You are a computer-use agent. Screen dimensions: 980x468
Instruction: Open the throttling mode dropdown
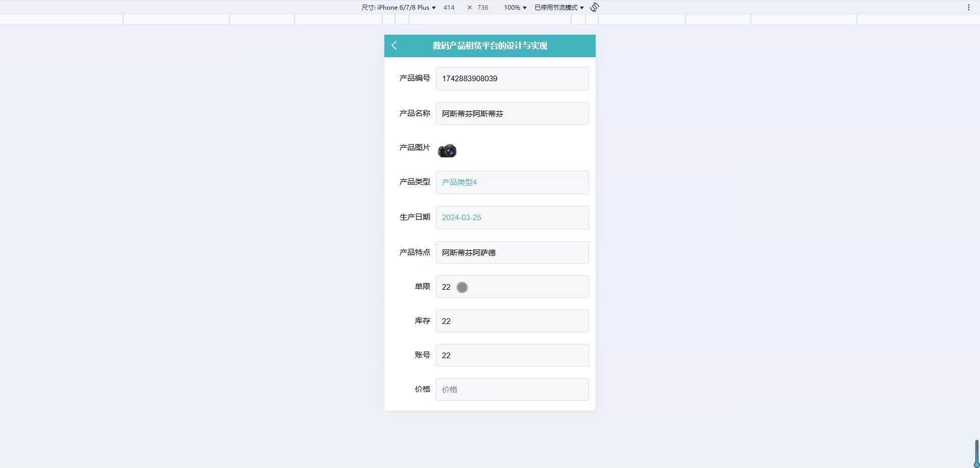pos(559,7)
